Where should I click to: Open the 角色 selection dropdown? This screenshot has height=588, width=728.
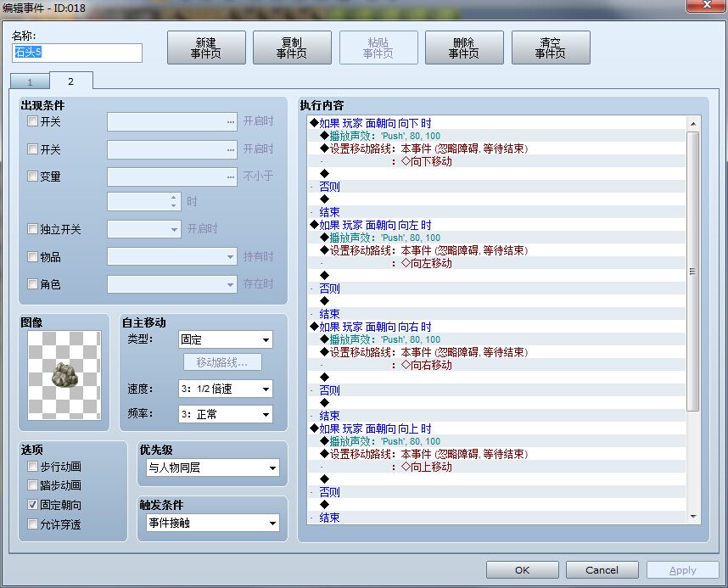172,284
